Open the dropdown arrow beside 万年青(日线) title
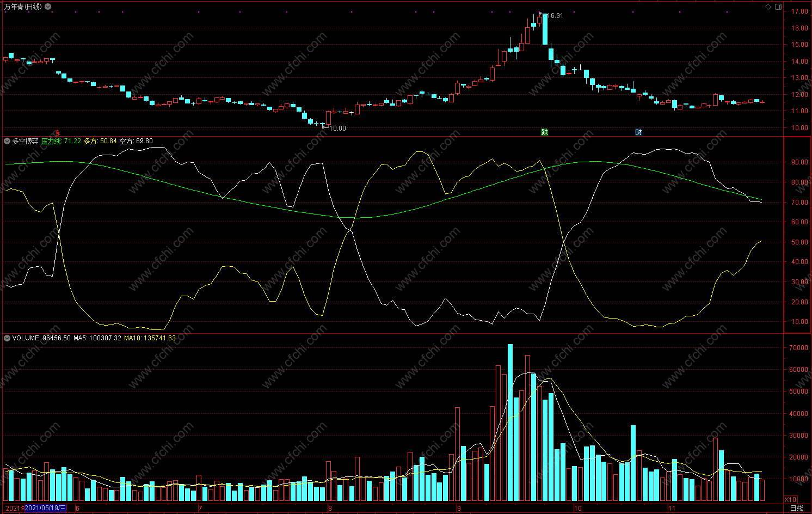812x514 pixels. pos(48,7)
